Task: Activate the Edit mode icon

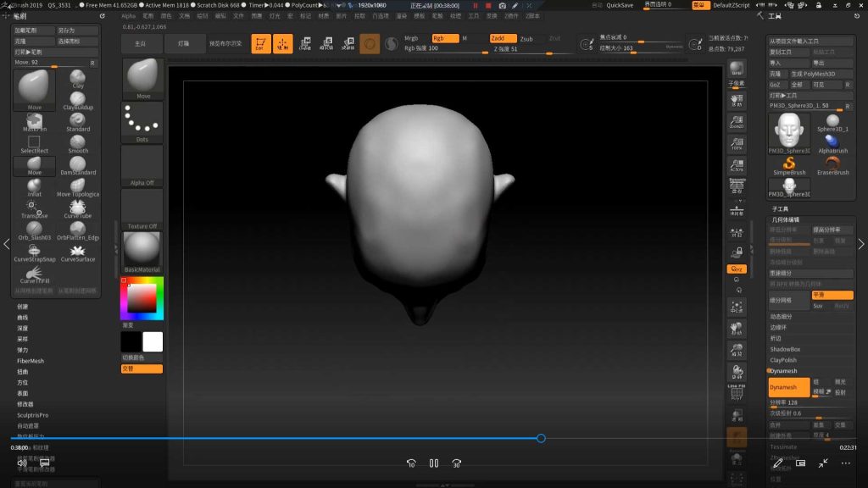Action: coord(261,43)
